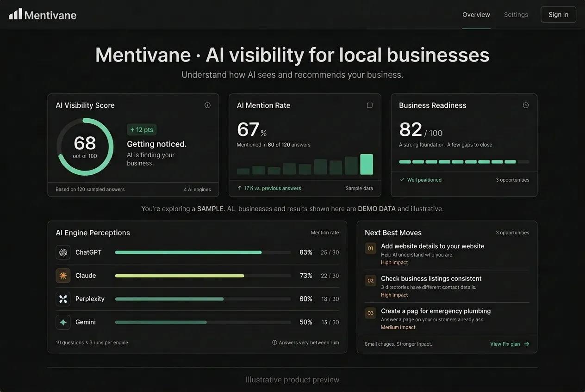Click the 03 step badge
The image size is (585, 392).
click(x=370, y=313)
